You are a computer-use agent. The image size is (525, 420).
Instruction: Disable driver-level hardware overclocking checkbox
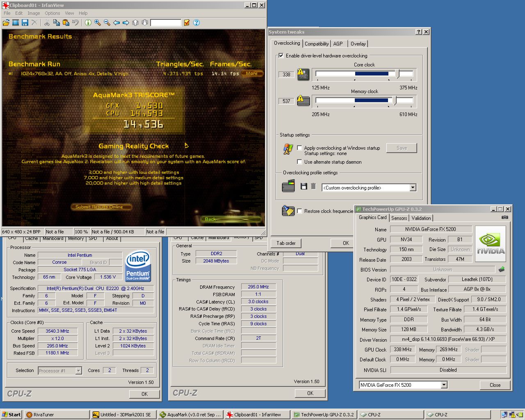(x=281, y=55)
